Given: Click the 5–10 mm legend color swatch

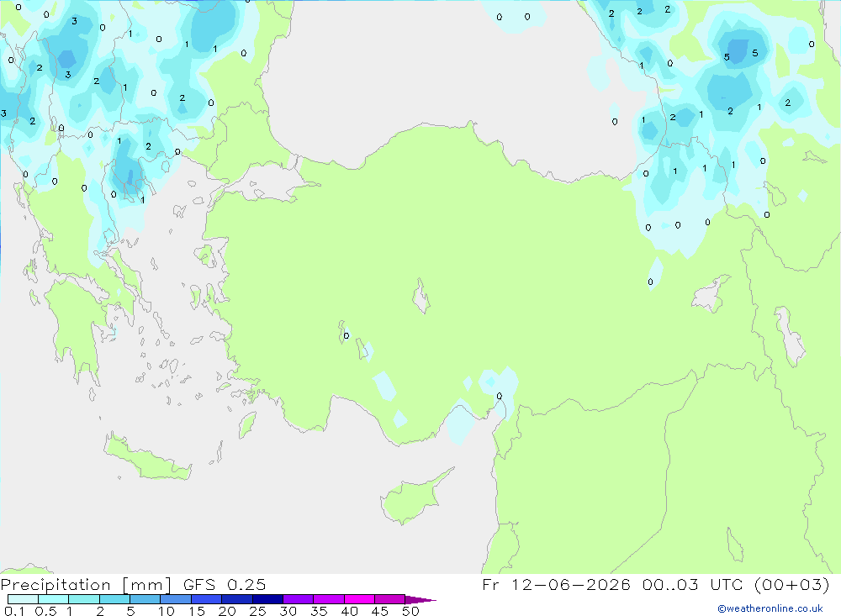Looking at the screenshot, I should (145, 599).
